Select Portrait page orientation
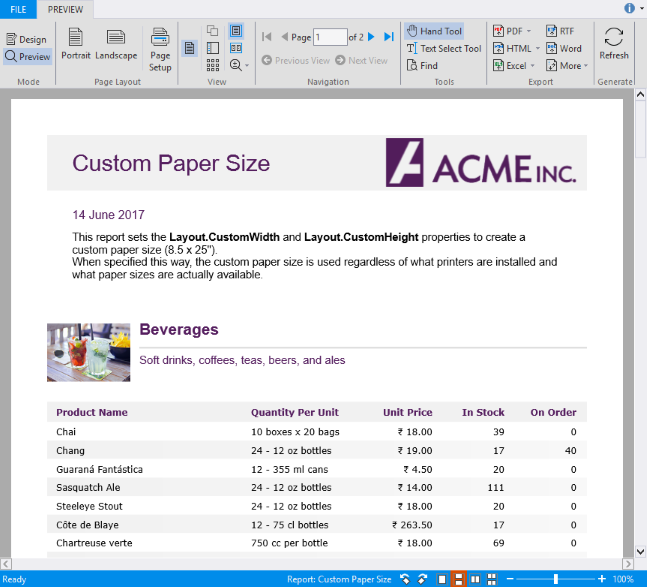 [x=75, y=45]
